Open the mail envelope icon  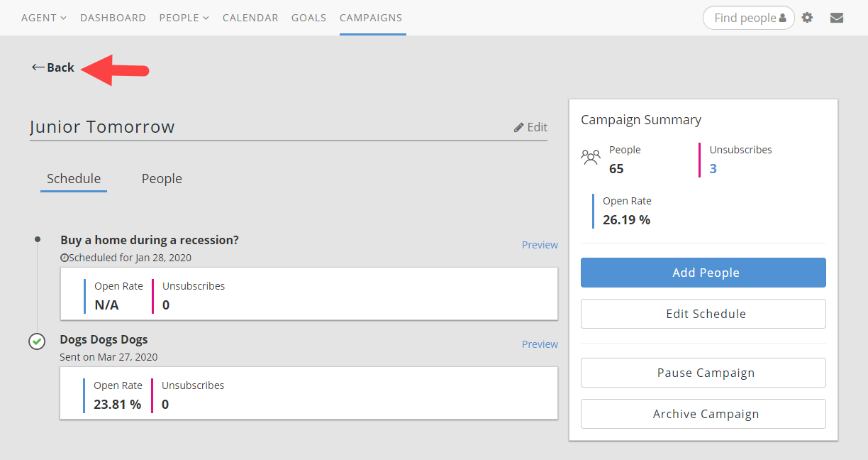click(837, 18)
